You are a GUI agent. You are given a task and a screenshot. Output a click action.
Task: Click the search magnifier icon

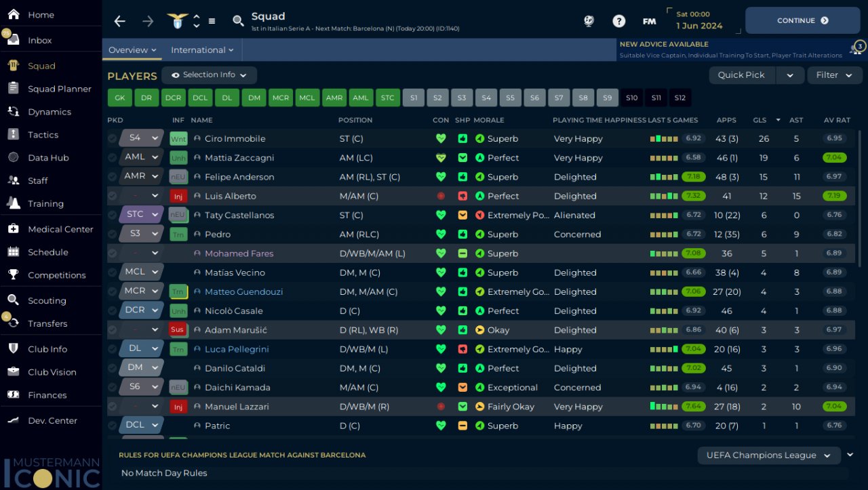pos(238,21)
